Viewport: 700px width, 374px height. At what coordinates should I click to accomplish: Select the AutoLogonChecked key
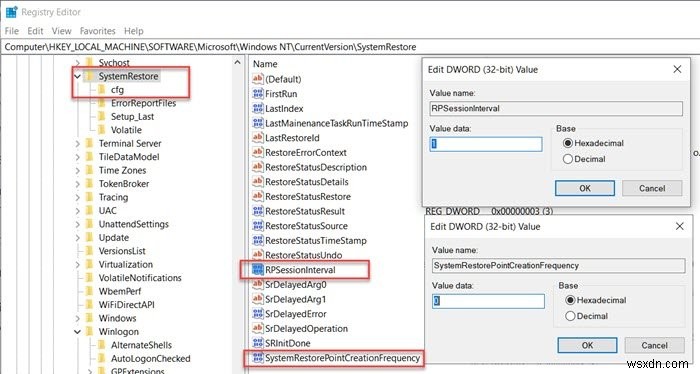click(x=150, y=358)
